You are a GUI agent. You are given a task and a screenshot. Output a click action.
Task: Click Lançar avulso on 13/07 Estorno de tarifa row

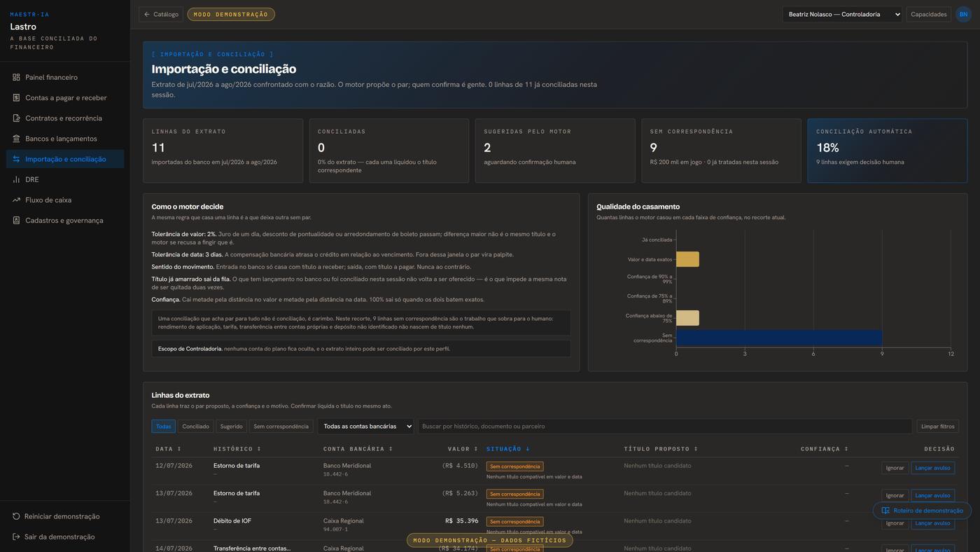pyautogui.click(x=932, y=495)
